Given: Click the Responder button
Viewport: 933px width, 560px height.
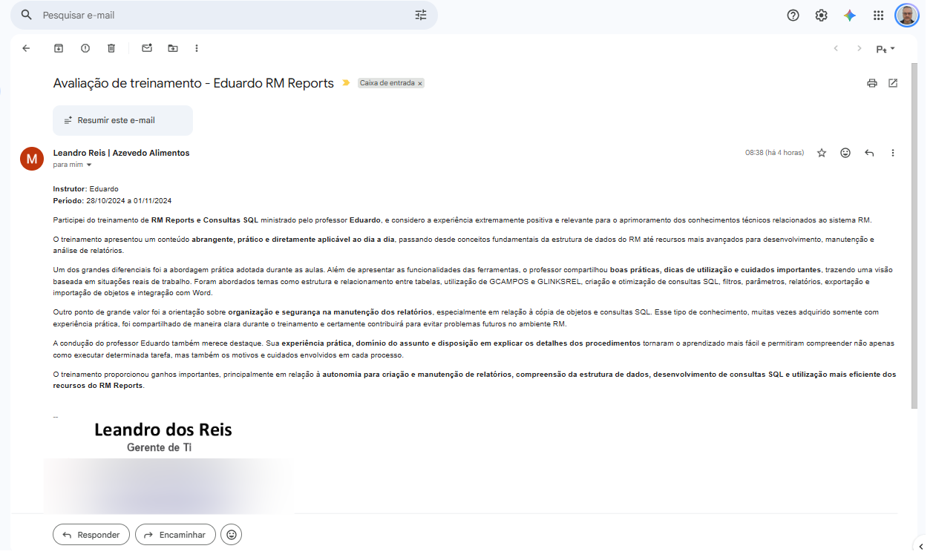Looking at the screenshot, I should click(91, 534).
